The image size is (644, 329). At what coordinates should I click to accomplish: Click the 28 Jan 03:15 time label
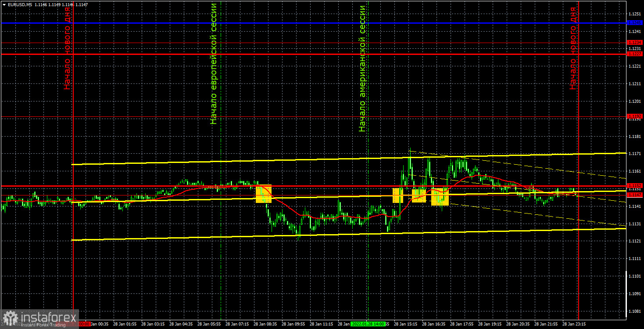[x=152, y=324]
